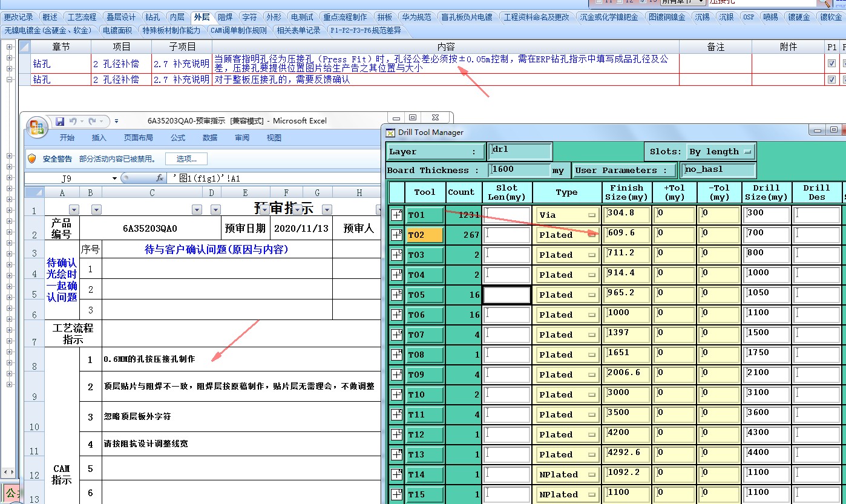Open Excel 视图 ribbon tab
846x504 pixels.
(274, 138)
